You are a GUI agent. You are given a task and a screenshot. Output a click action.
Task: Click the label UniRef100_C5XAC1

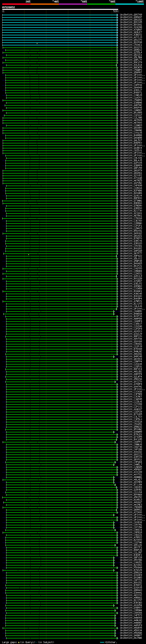coord(131,45)
